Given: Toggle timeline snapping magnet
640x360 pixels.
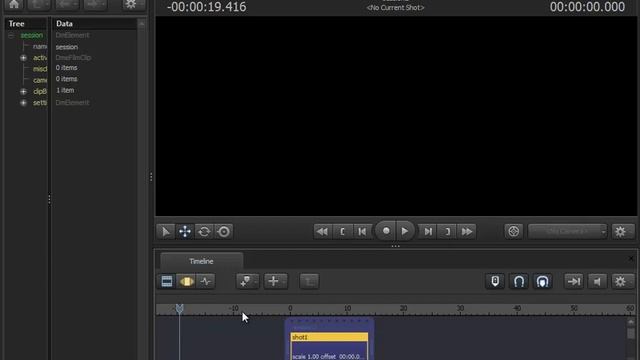Looking at the screenshot, I should pyautogui.click(x=519, y=281).
